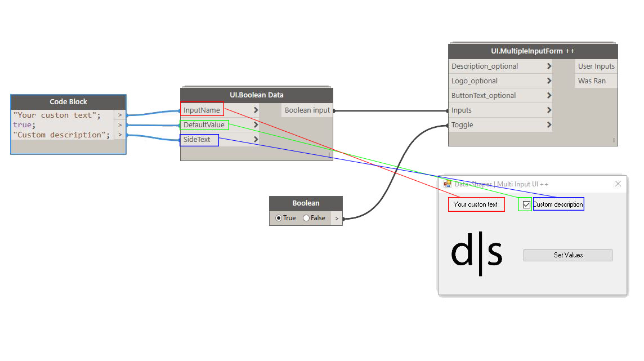The height and width of the screenshot is (361, 644).
Task: Click the User Inputs output port
Action: pyautogui.click(x=596, y=66)
